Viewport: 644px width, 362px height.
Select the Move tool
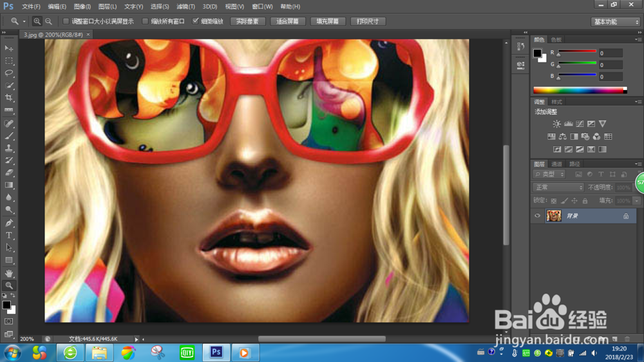click(8, 48)
